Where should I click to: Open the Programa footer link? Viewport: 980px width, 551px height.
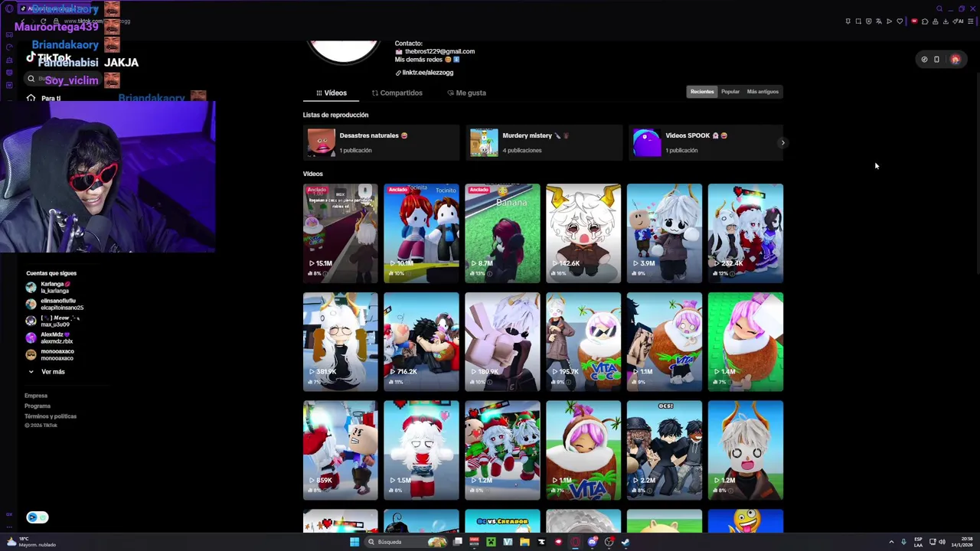coord(38,406)
